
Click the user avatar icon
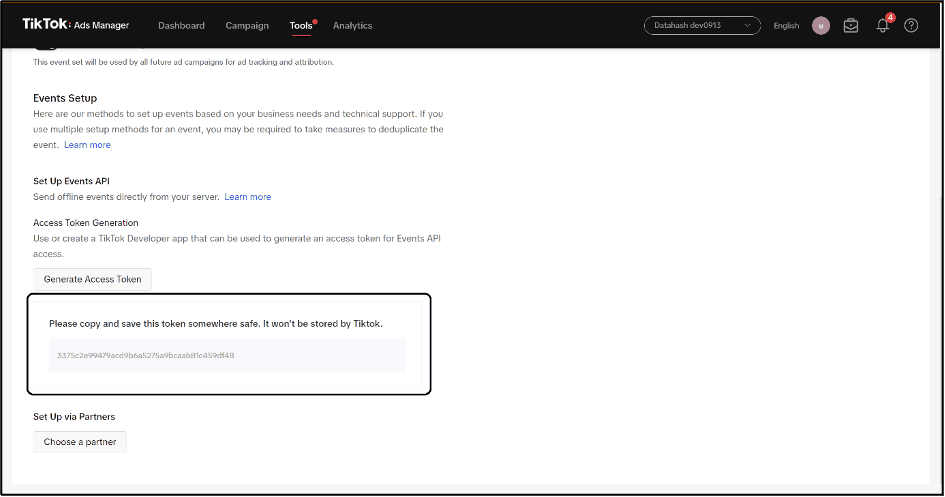(x=821, y=26)
